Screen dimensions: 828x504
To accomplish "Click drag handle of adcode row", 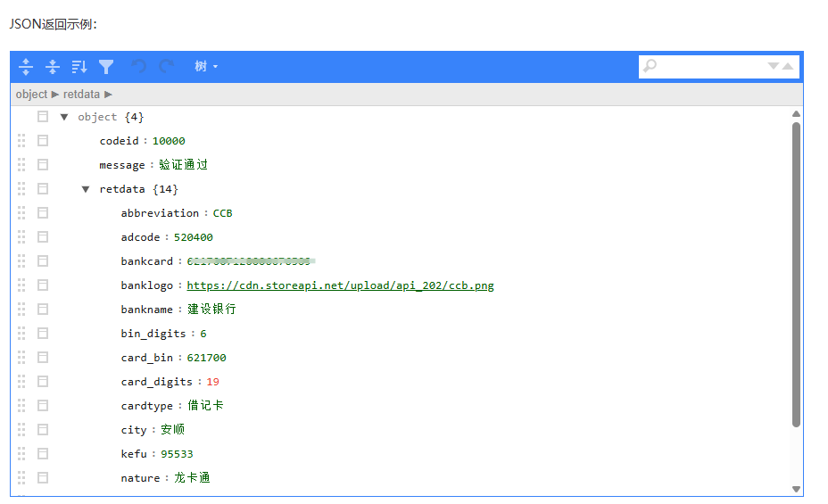I will point(21,237).
